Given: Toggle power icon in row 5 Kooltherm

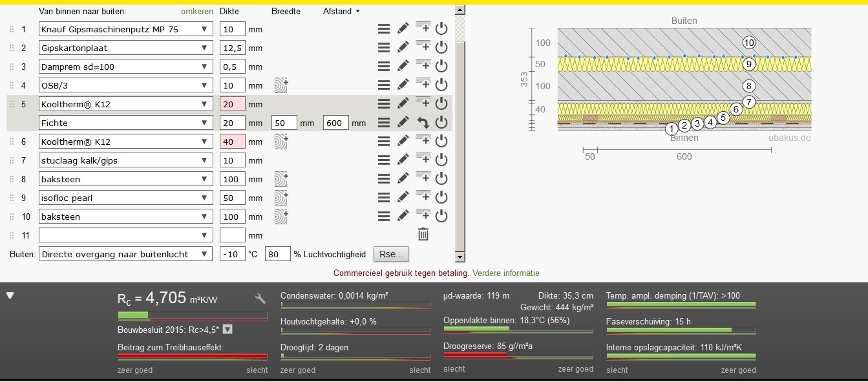Looking at the screenshot, I should [x=441, y=104].
